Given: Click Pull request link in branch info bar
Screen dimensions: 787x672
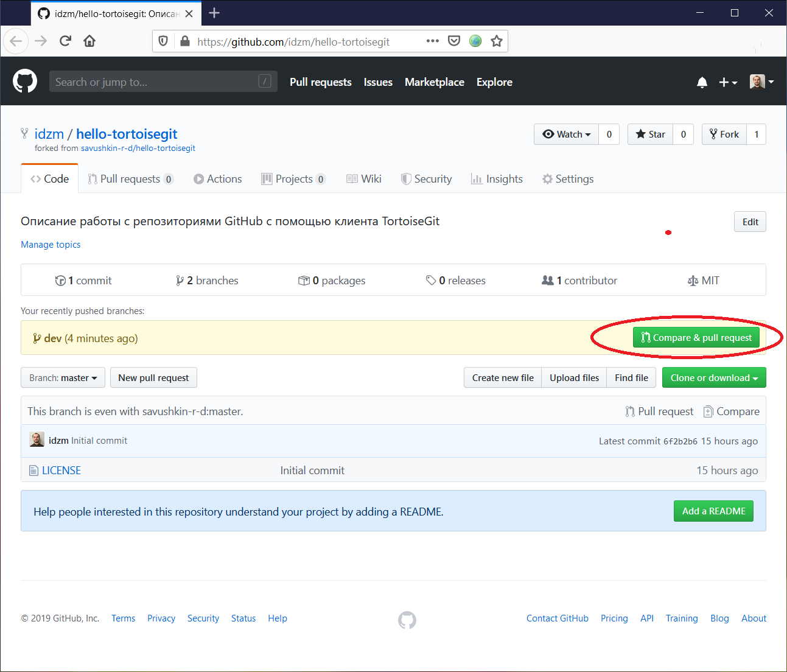Looking at the screenshot, I should tap(659, 411).
